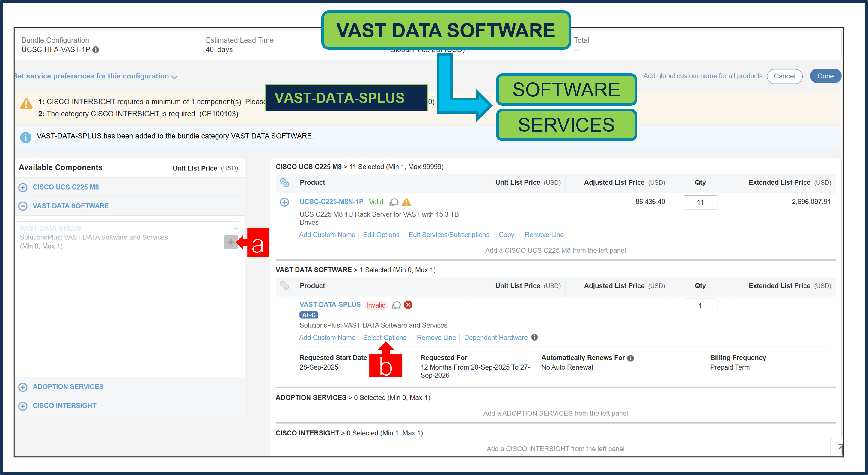Expand UCSC-C225-M8N-1P product details
Screen dimensions: 868x475
(285, 202)
